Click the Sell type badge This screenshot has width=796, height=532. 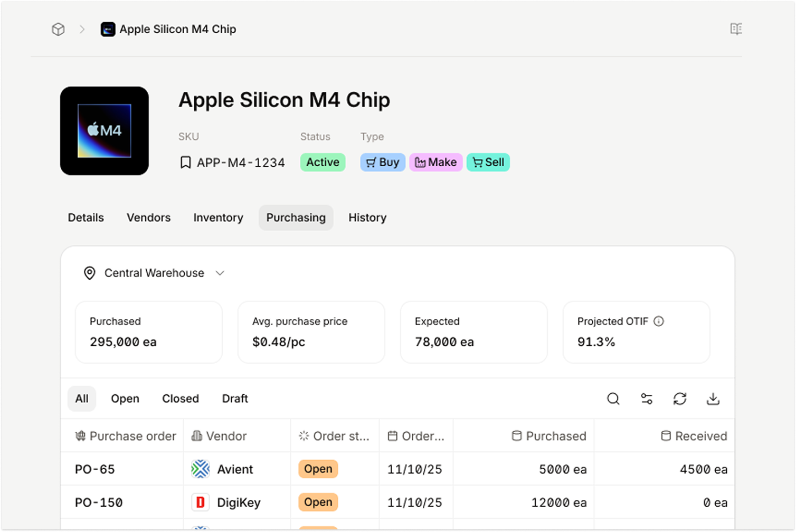[x=488, y=162]
